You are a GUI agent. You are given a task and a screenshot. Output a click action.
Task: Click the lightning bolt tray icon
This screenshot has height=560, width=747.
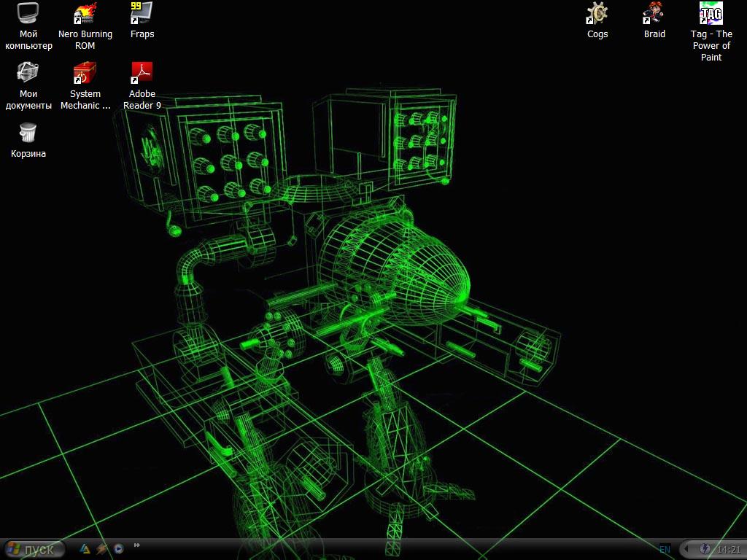705,549
